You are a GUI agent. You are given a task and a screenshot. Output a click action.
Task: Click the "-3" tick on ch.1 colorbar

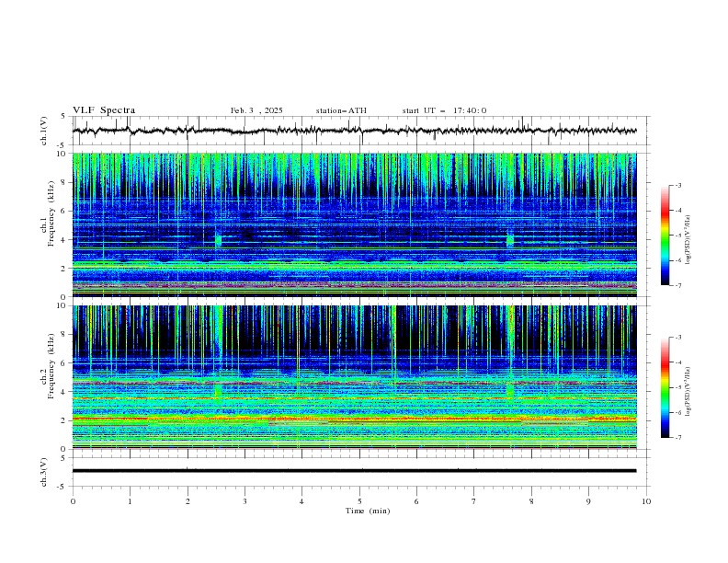(x=677, y=185)
